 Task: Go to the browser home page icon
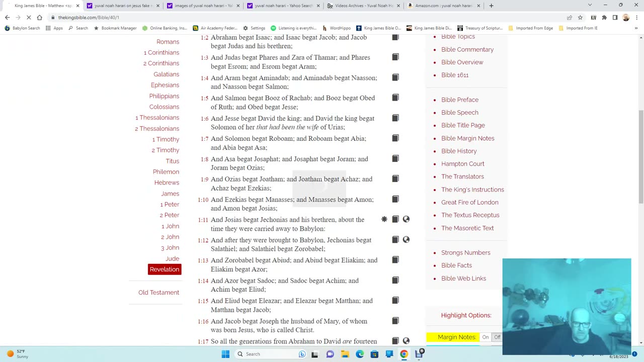coord(39,17)
